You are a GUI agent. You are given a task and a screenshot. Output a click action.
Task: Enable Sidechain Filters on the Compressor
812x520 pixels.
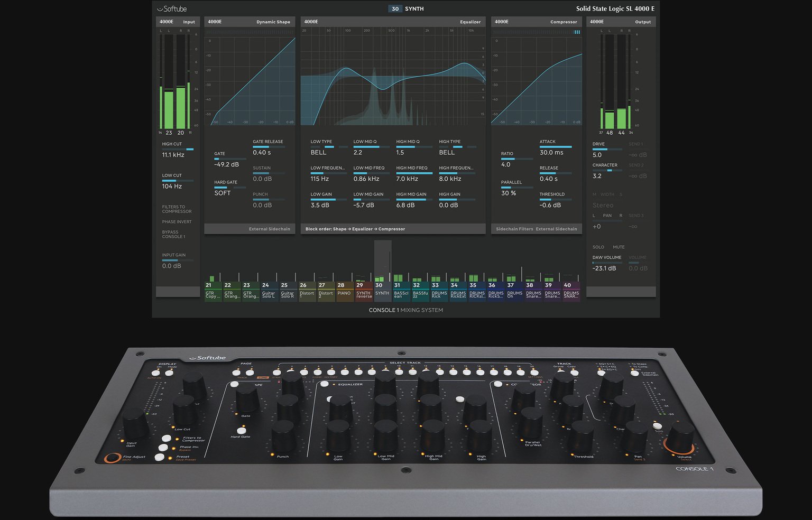pos(513,229)
